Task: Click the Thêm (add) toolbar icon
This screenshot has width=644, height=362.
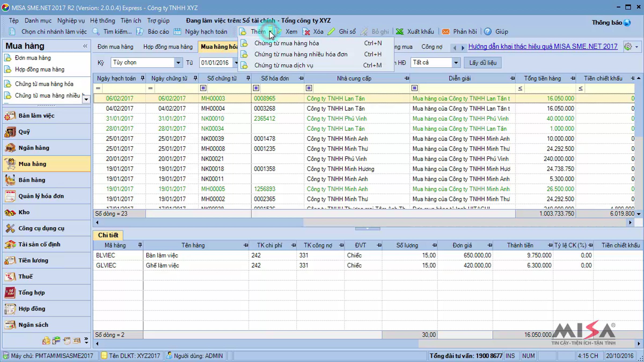Action: coord(243,32)
